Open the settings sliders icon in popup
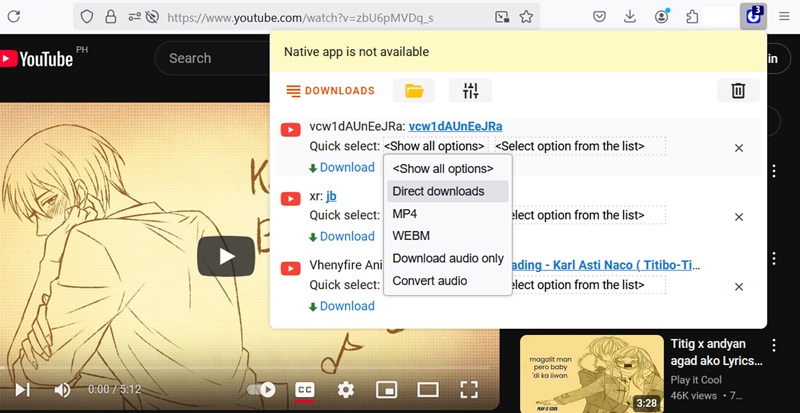 pos(470,91)
